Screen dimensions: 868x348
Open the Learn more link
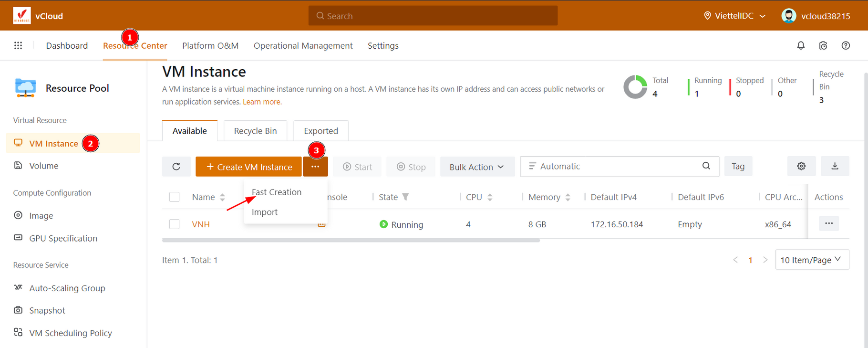(x=262, y=102)
